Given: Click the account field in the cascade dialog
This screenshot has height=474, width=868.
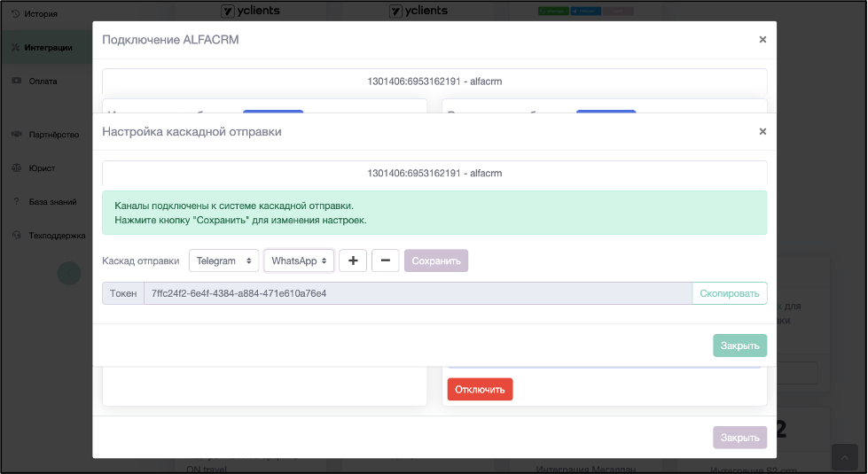Looking at the screenshot, I should point(434,173).
